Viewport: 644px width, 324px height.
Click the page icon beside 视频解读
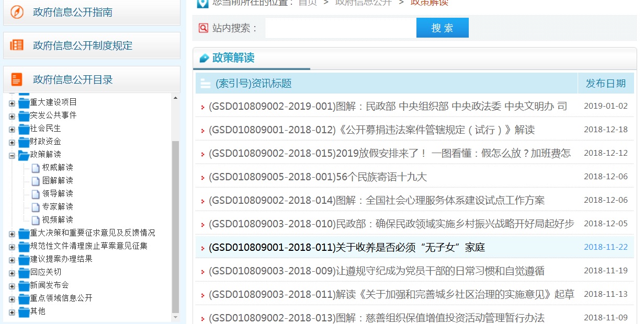36,220
